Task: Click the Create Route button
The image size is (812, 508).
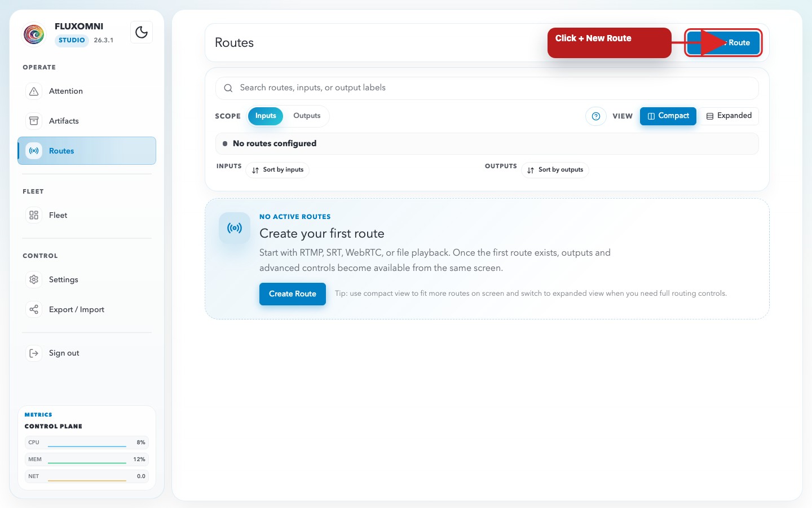Action: point(293,294)
